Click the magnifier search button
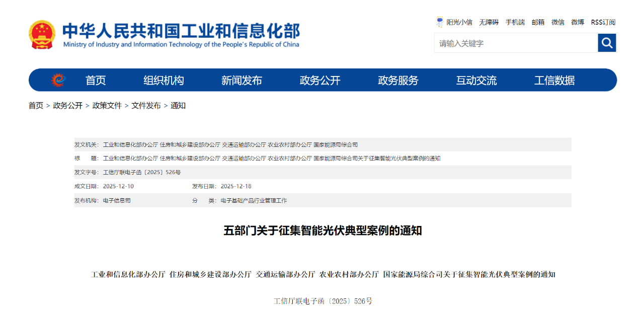This screenshot has width=644, height=310. click(x=607, y=43)
